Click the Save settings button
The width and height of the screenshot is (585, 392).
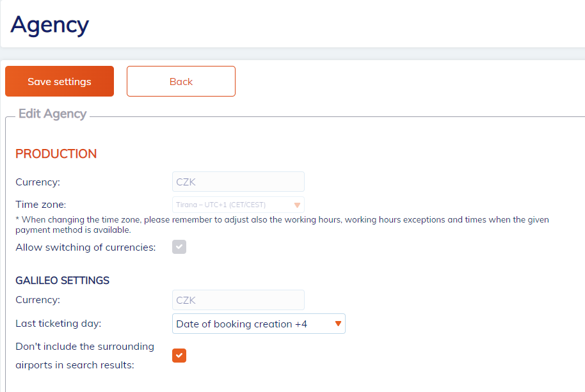coord(60,81)
